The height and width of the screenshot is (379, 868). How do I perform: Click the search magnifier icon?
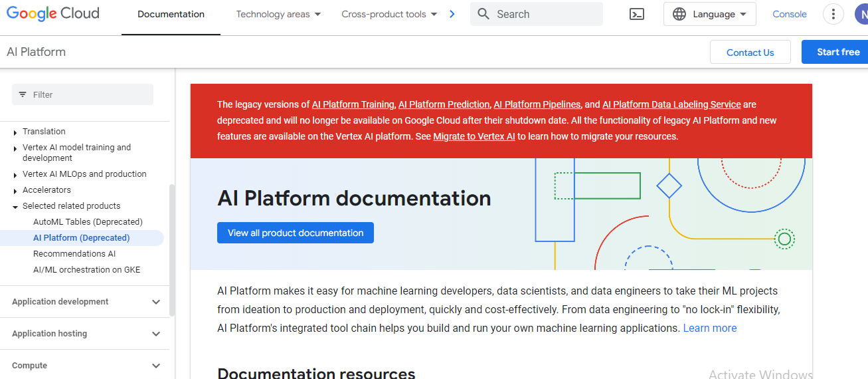tap(483, 14)
